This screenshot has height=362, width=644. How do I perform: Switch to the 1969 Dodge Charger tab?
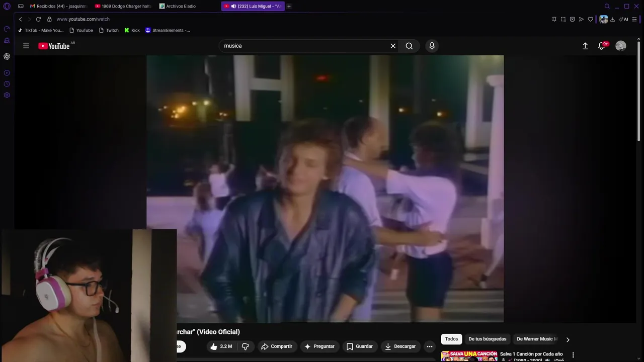pos(123,6)
